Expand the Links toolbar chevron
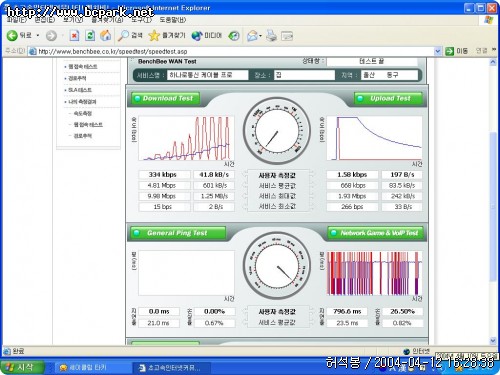The height and width of the screenshot is (375, 500). 494,51
